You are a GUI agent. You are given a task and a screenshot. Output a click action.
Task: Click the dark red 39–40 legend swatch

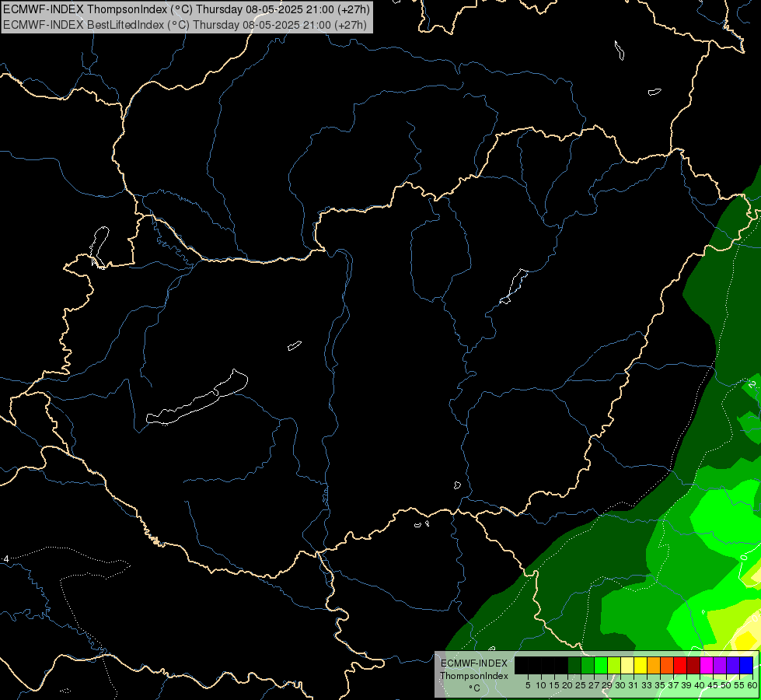click(693, 665)
